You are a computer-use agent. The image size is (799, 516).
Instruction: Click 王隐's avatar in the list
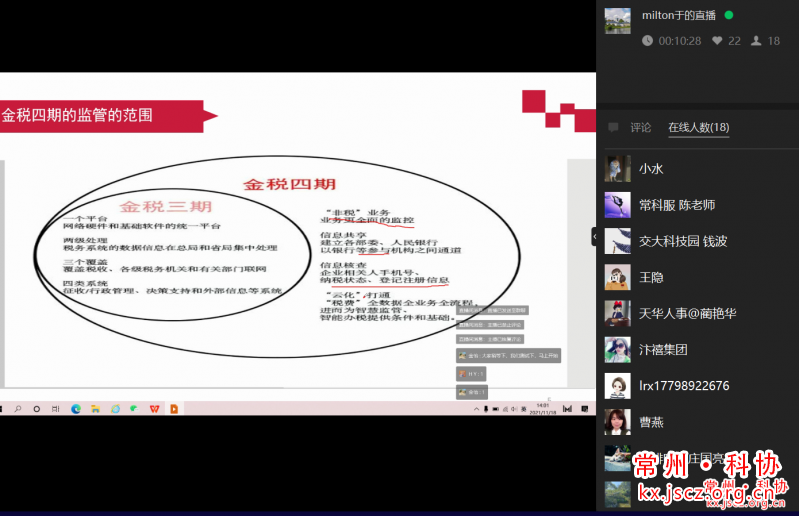pyautogui.click(x=618, y=277)
